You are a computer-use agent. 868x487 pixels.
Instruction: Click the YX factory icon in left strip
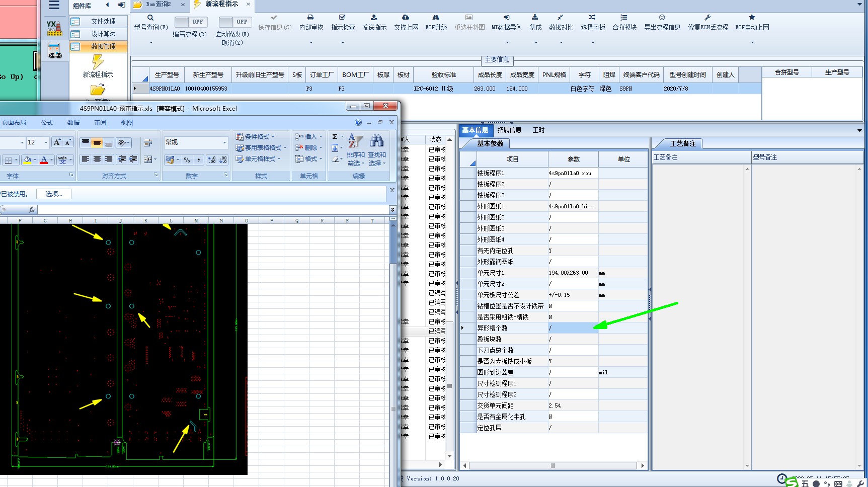pyautogui.click(x=54, y=28)
